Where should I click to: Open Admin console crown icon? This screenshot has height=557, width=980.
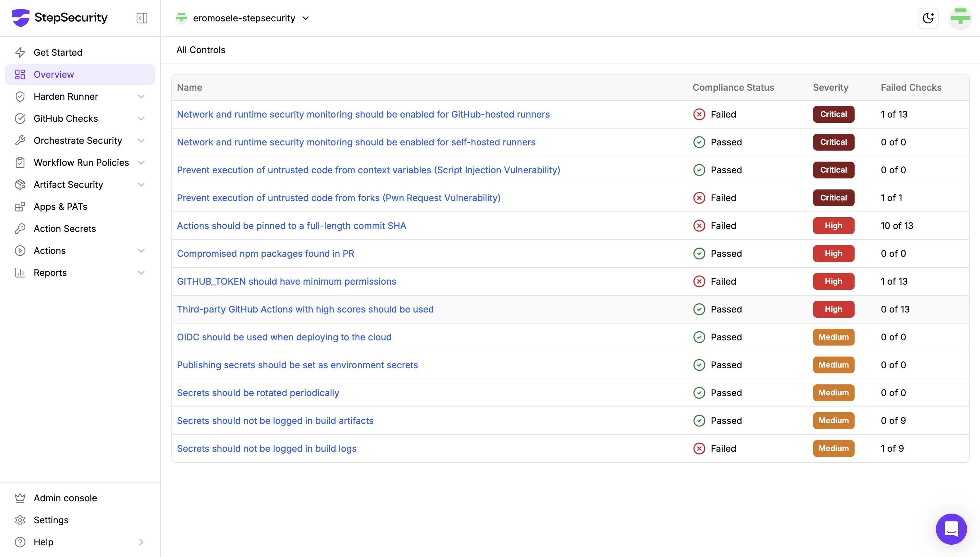click(x=20, y=498)
